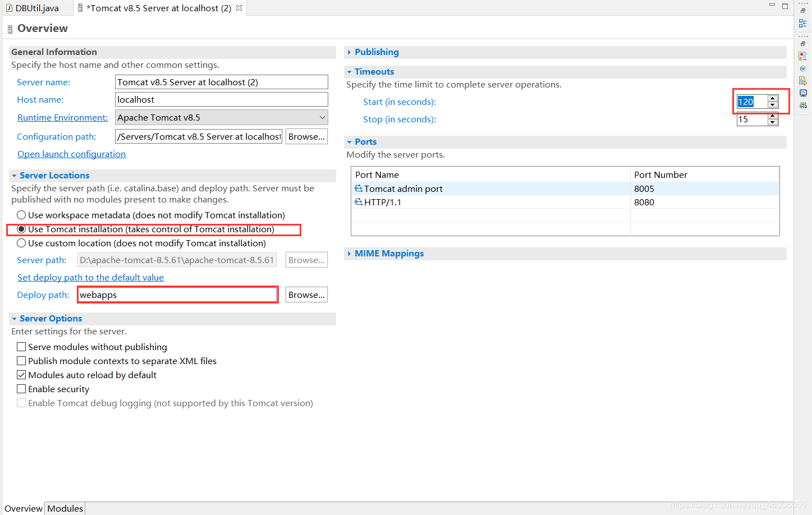
Task: Switch to the Overview bottom tab
Action: click(x=23, y=508)
